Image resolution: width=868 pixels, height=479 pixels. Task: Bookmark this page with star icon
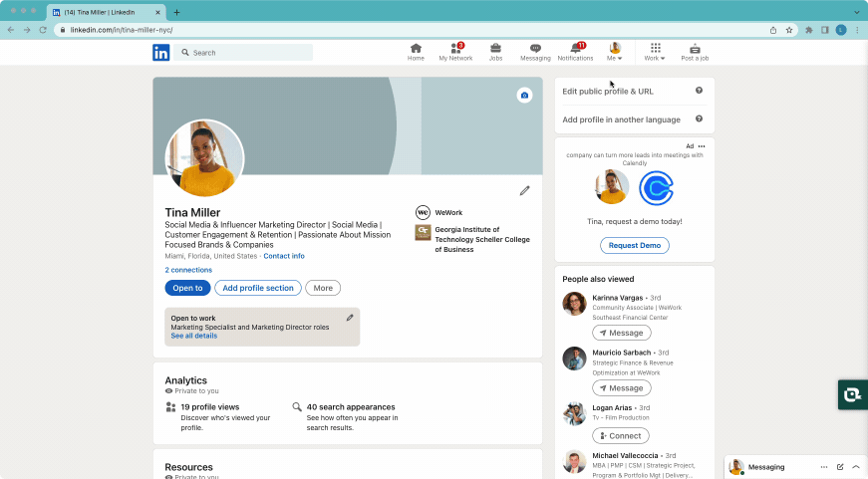tap(789, 30)
